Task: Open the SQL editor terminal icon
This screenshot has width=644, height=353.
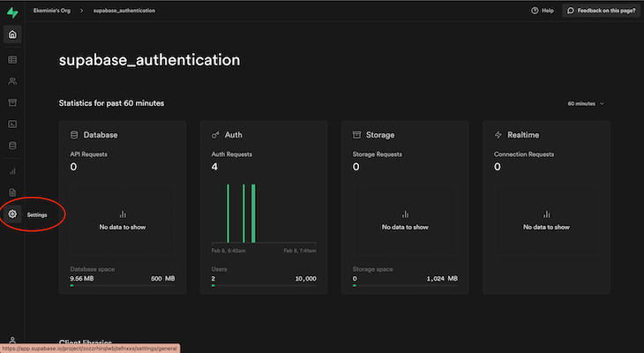Action: (x=12, y=124)
